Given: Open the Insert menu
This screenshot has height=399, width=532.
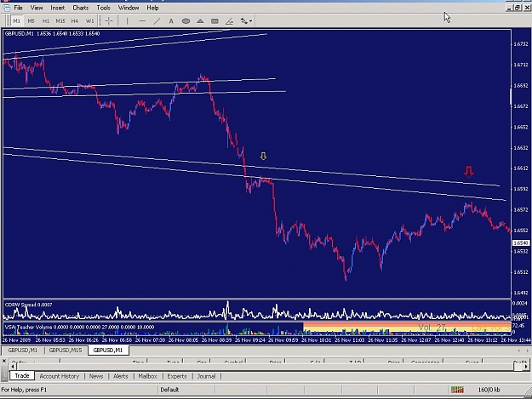Looking at the screenshot, I should [57, 8].
